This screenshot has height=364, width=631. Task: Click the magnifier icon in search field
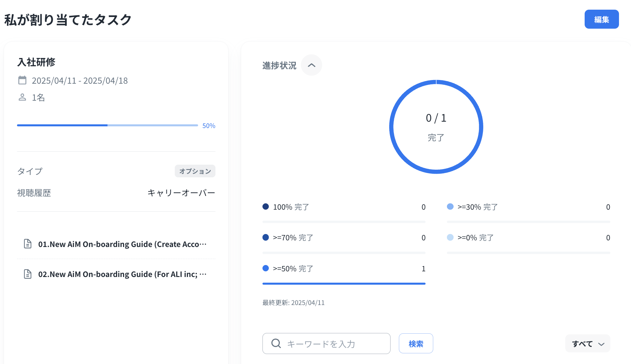point(276,343)
